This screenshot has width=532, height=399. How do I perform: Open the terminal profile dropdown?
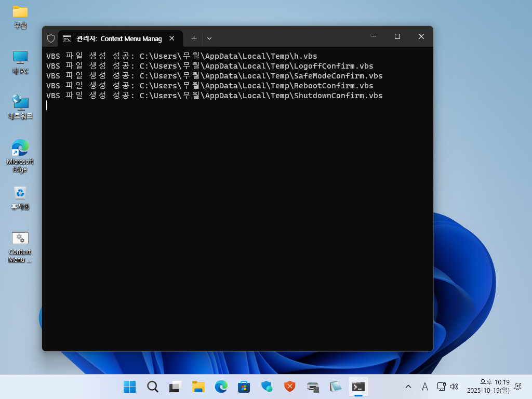point(209,38)
